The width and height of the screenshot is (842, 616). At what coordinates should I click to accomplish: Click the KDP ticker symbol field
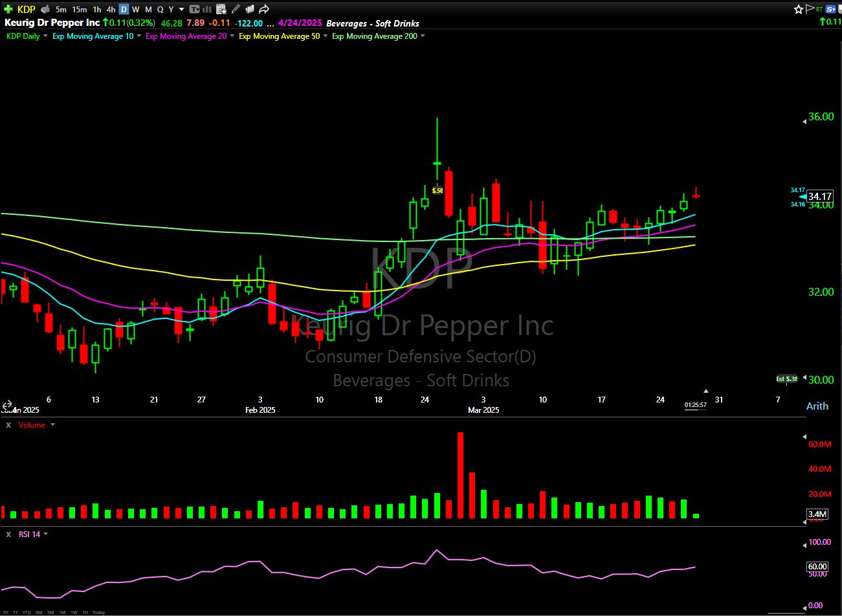pyautogui.click(x=27, y=9)
